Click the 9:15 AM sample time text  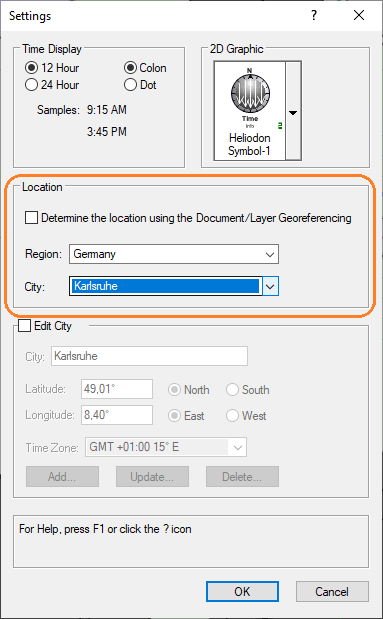coord(107,110)
